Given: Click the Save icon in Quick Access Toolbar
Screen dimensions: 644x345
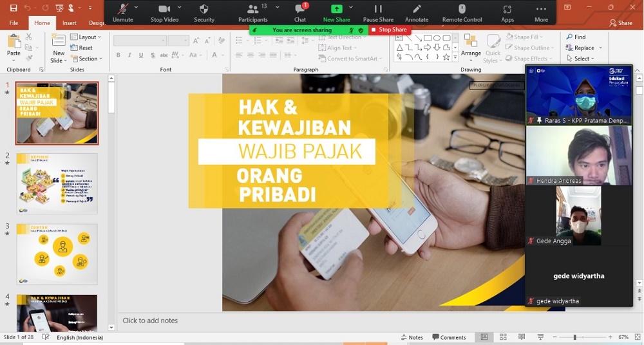Looking at the screenshot, I should pyautogui.click(x=14, y=8).
